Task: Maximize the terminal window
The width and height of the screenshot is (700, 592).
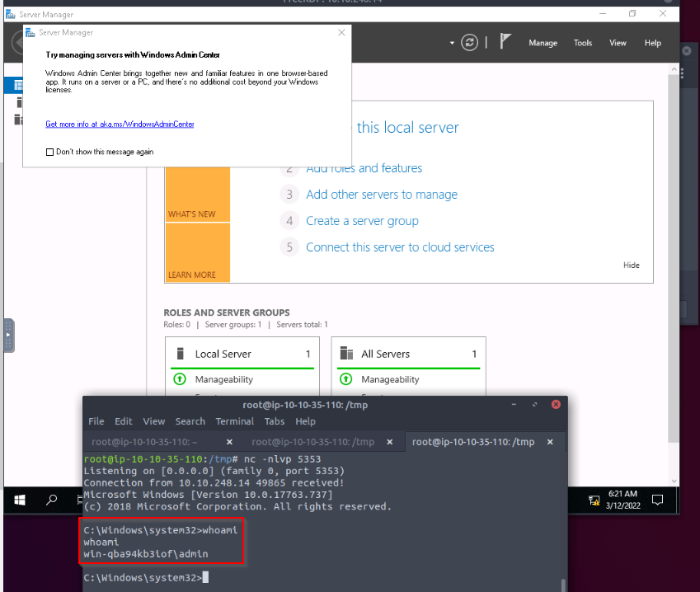Action: [x=534, y=405]
